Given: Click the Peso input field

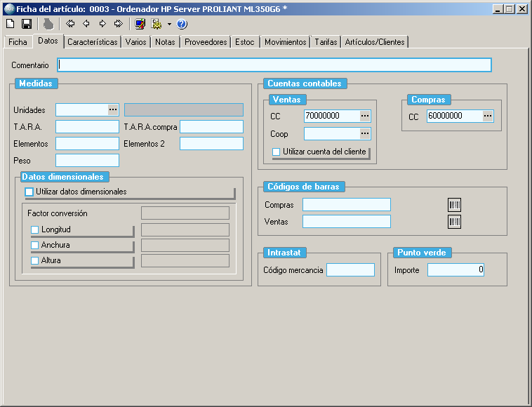Looking at the screenshot, I should [87, 161].
